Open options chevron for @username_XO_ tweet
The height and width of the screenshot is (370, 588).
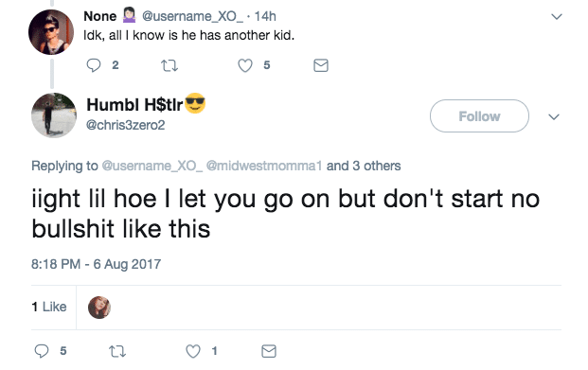pyautogui.click(x=557, y=17)
